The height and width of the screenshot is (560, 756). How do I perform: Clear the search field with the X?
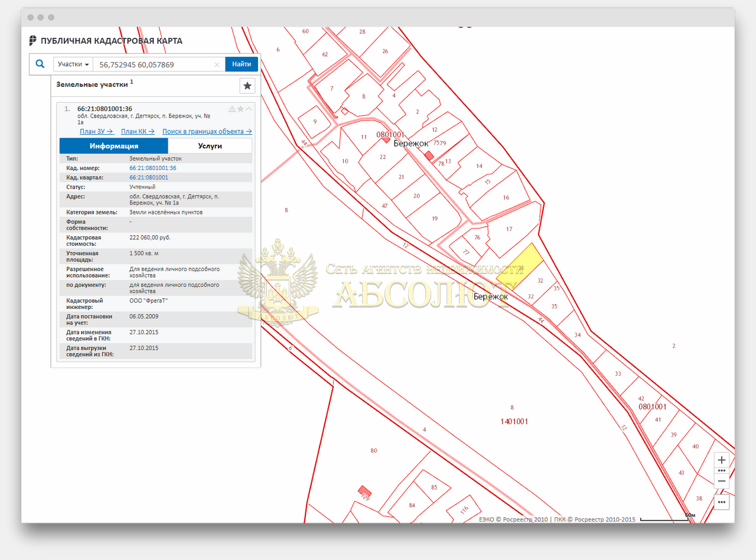click(217, 64)
